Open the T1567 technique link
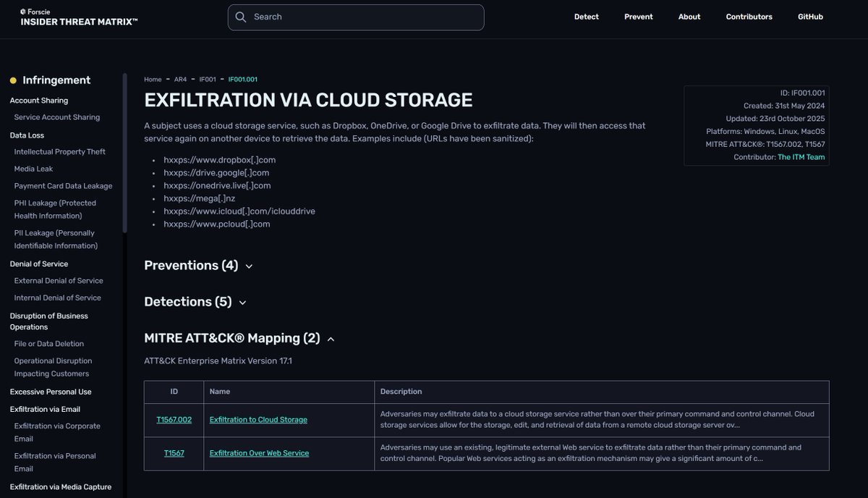The width and height of the screenshot is (868, 498). [174, 453]
